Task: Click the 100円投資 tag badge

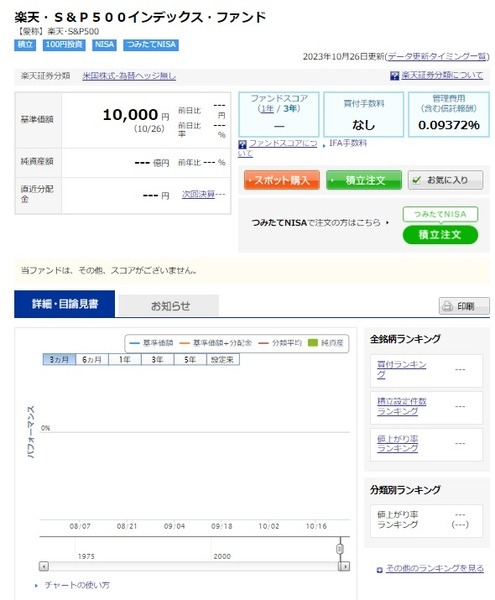Action: (x=64, y=45)
